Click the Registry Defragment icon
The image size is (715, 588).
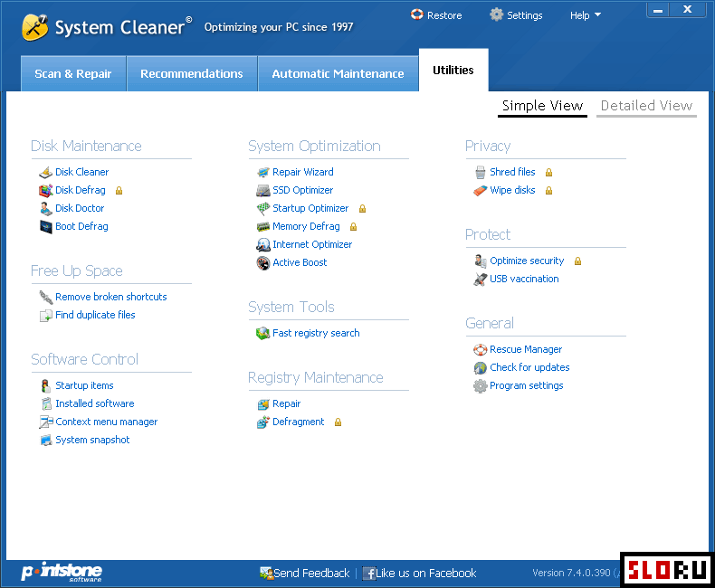coord(263,422)
